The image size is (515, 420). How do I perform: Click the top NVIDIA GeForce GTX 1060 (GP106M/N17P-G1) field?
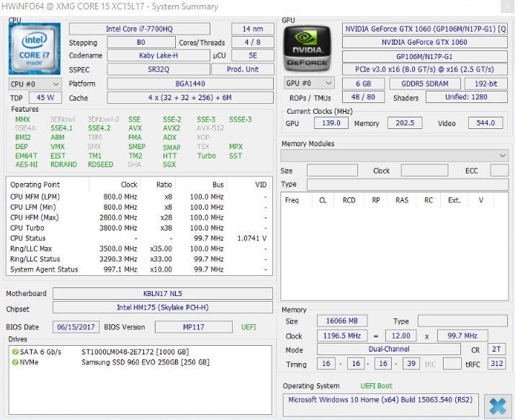tap(425, 29)
